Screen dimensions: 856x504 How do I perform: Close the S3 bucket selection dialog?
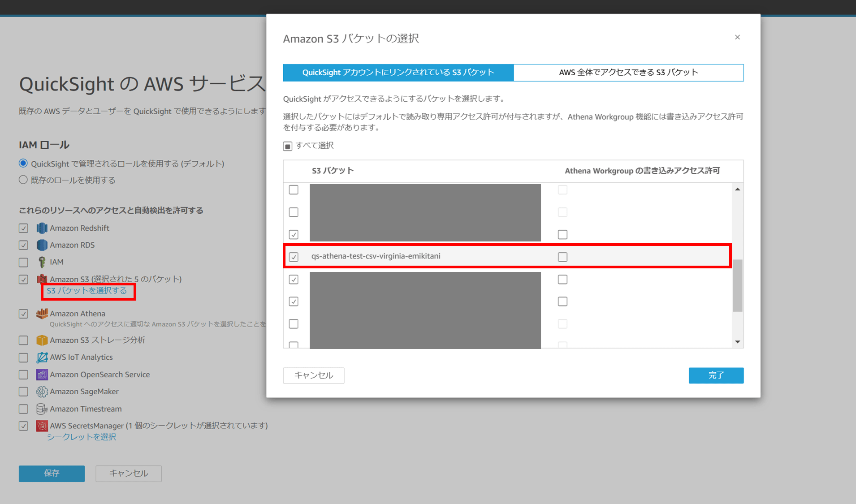pos(737,37)
